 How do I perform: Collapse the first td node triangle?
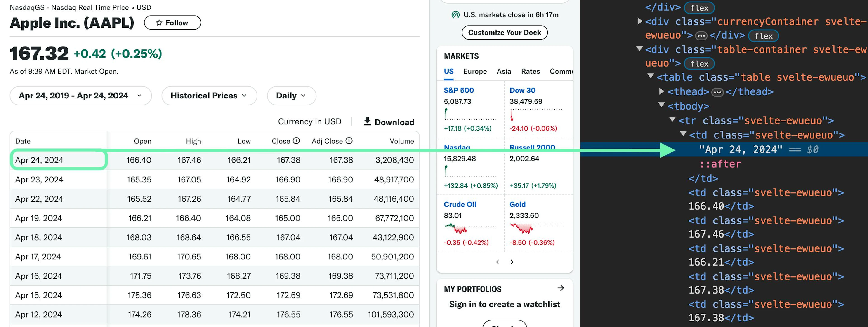[x=683, y=134]
